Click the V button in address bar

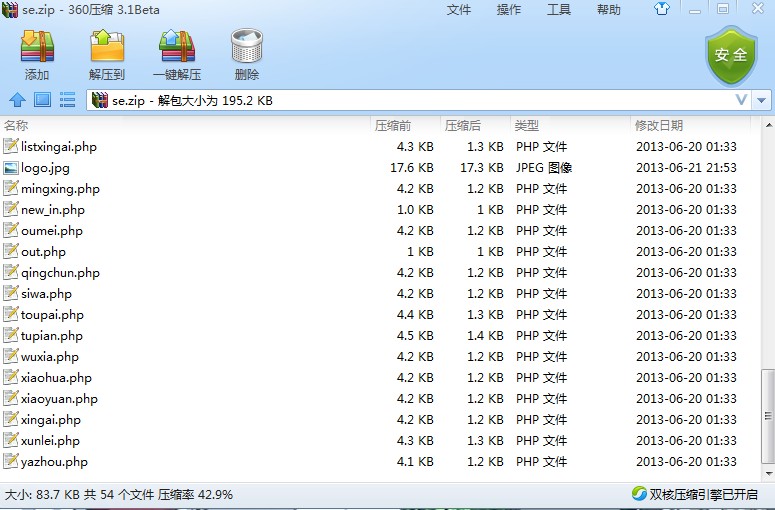tap(741, 100)
